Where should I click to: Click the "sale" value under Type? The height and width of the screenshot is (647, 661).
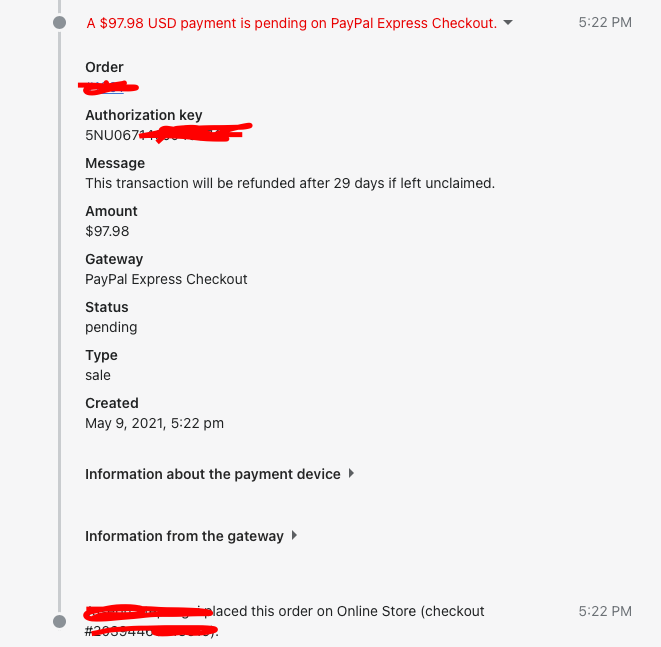tap(98, 375)
